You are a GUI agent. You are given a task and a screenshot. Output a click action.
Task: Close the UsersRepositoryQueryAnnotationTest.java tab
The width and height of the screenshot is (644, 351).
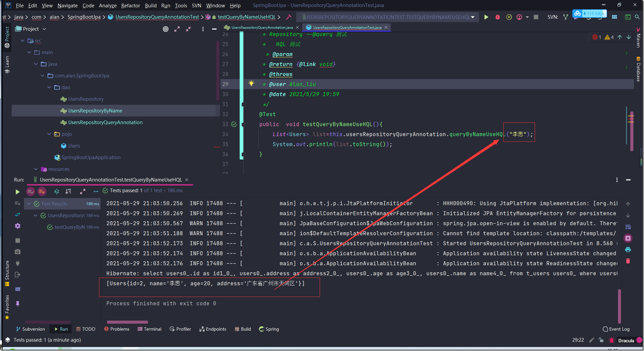click(386, 27)
